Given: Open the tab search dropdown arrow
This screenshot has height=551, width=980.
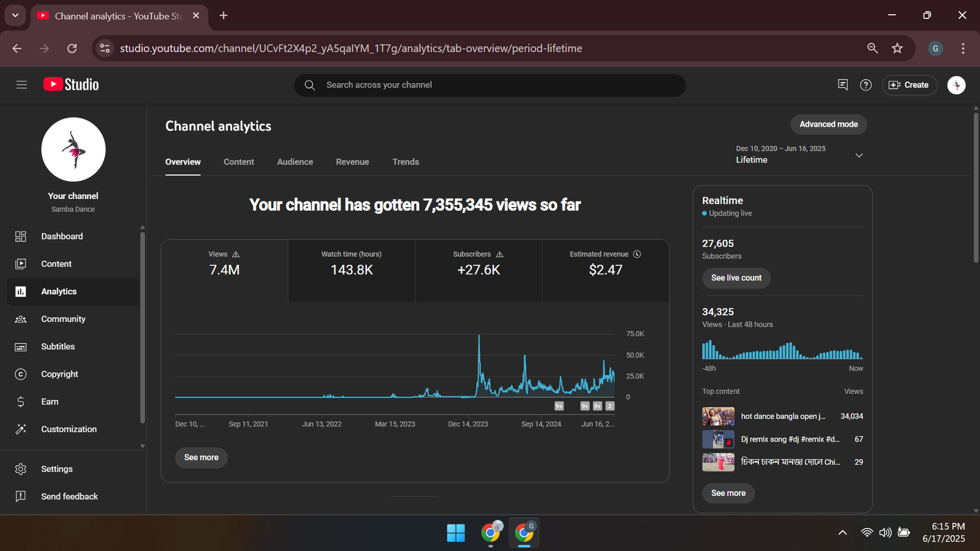Looking at the screenshot, I should point(15,15).
